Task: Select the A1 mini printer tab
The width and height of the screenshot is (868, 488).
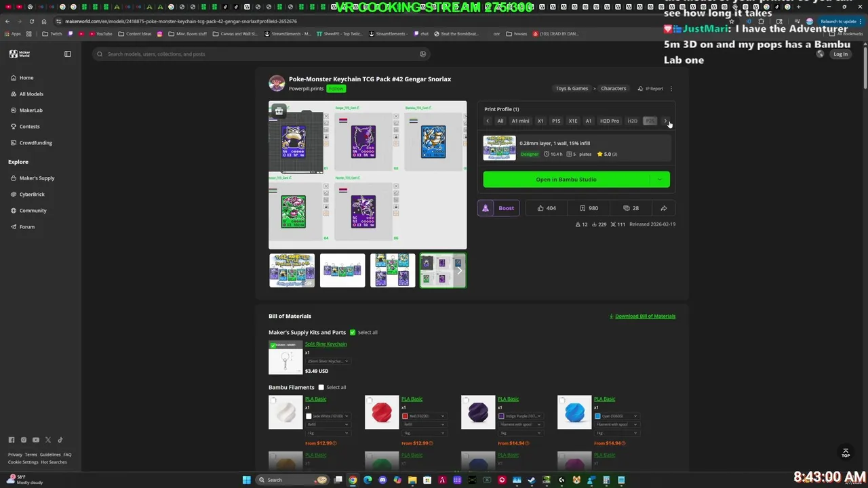Action: point(520,121)
